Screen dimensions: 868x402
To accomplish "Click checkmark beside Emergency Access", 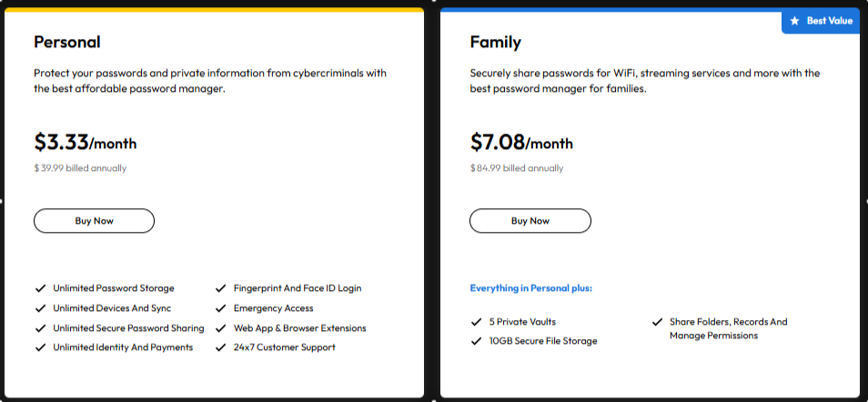I will click(221, 308).
